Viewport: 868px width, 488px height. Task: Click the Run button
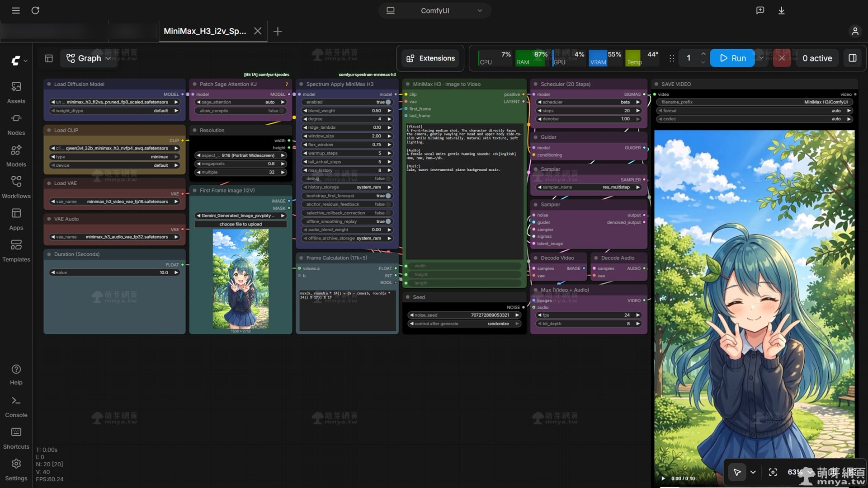click(x=732, y=58)
